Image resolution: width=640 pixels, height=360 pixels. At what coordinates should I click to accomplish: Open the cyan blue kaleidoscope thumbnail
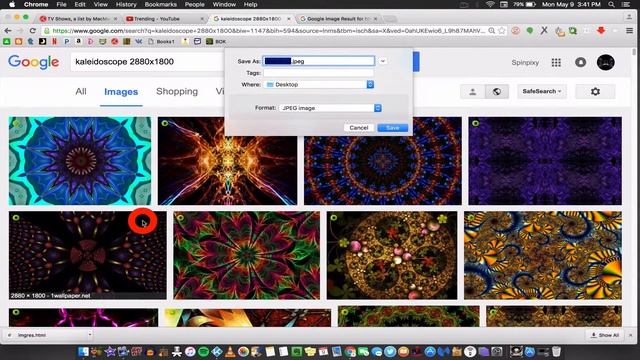click(x=80, y=161)
